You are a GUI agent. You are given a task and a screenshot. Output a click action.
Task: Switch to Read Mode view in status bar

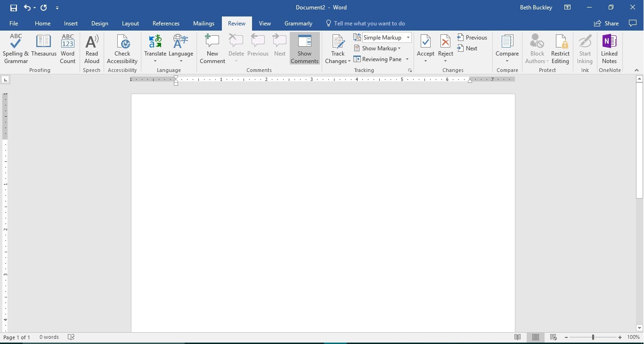518,337
